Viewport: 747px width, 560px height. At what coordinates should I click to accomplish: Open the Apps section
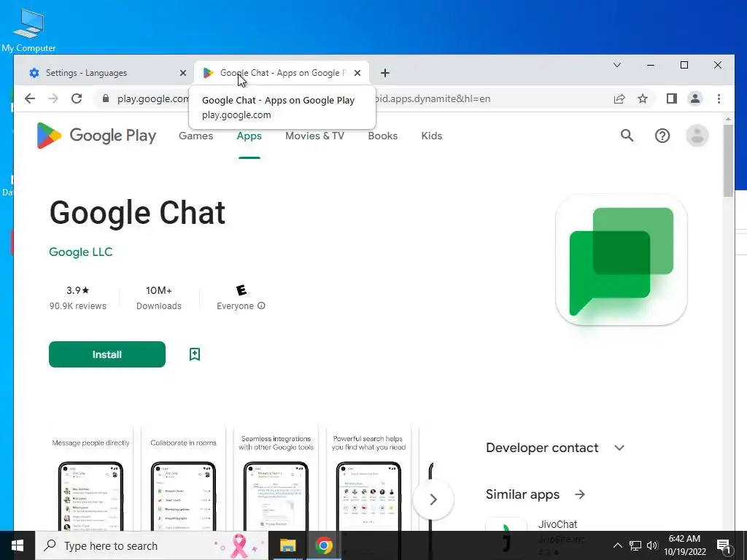pyautogui.click(x=249, y=136)
